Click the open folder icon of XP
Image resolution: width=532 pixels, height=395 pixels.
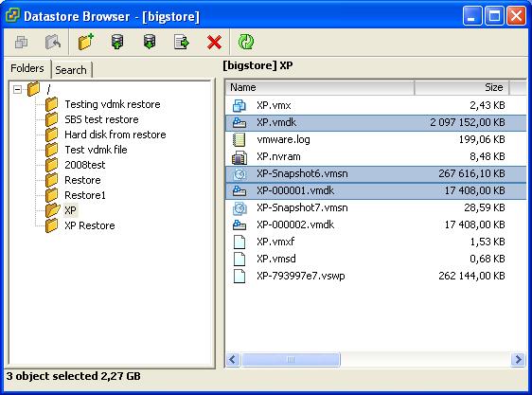[52, 210]
